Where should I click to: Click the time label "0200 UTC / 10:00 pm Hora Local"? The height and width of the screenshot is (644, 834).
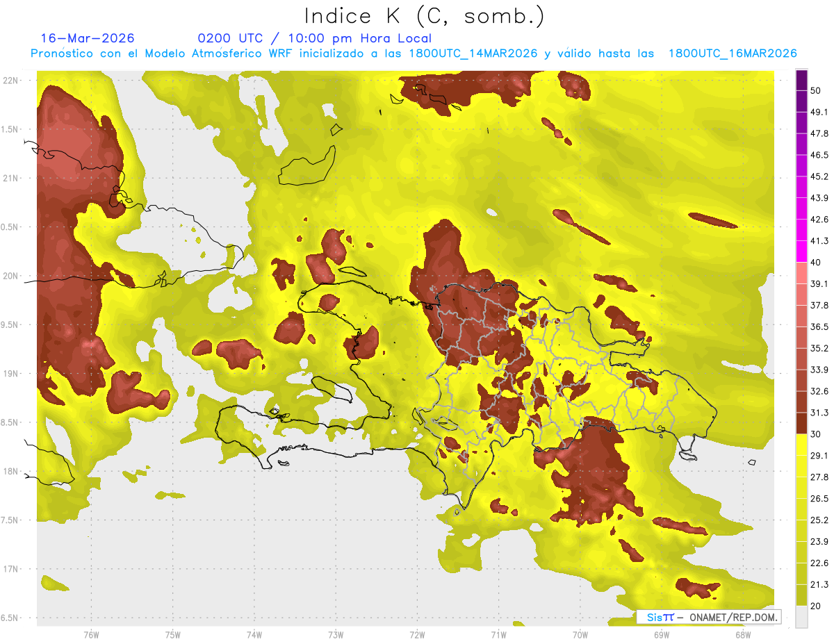pyautogui.click(x=315, y=39)
